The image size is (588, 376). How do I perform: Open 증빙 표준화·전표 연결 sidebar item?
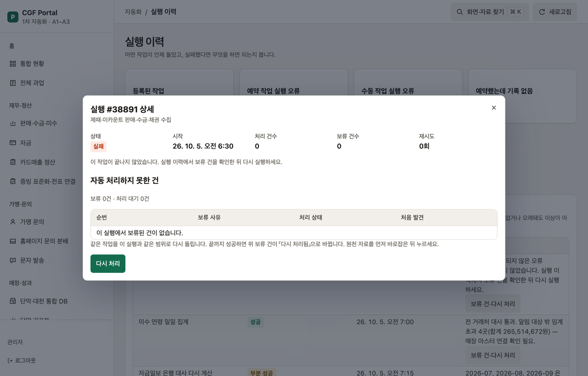pyautogui.click(x=57, y=181)
